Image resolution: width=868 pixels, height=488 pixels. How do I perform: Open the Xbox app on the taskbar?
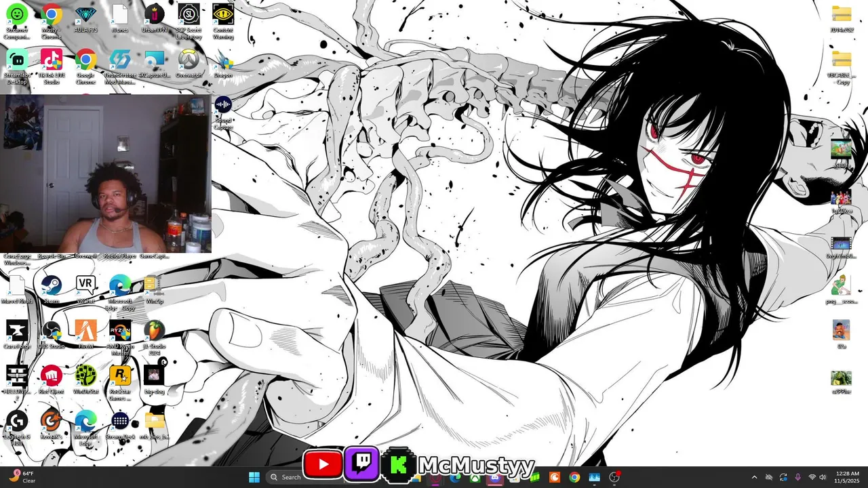pyautogui.click(x=475, y=479)
